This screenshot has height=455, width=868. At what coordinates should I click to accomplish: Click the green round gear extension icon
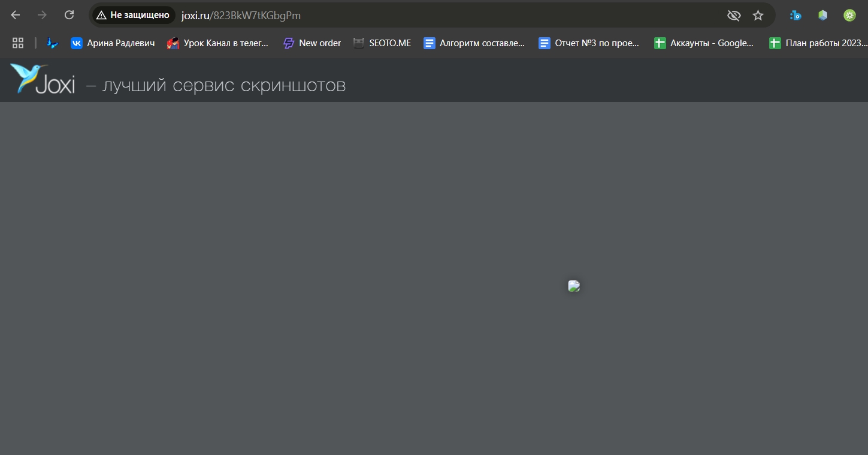[849, 16]
